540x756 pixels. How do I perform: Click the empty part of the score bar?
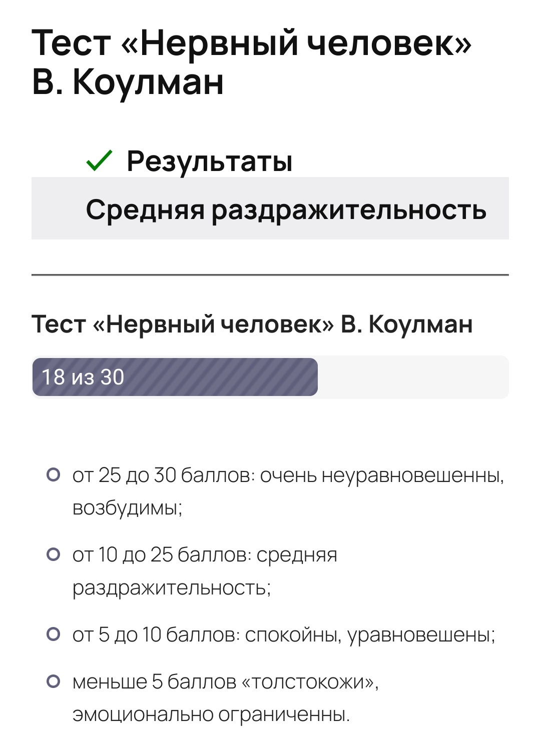413,377
